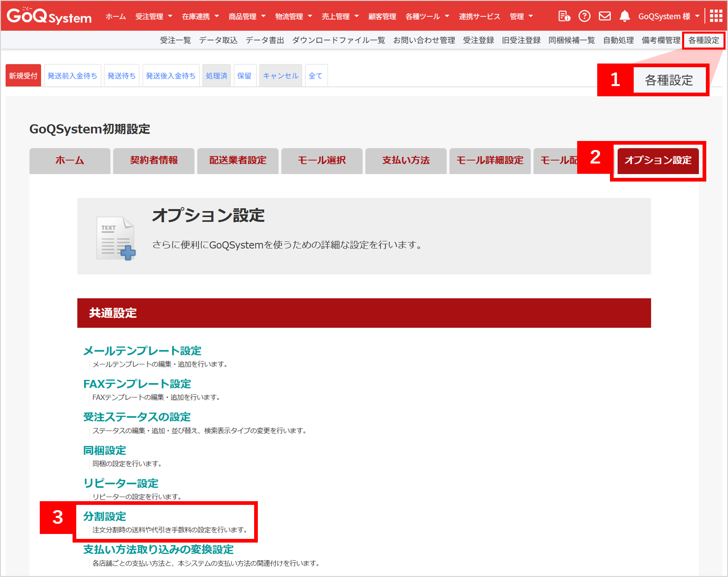Select the キャンセル status tab
728x577 pixels.
click(x=280, y=76)
